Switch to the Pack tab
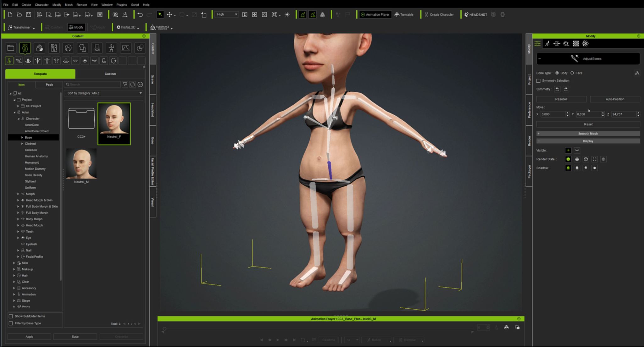Screen dimensions: 644x347 coord(49,85)
